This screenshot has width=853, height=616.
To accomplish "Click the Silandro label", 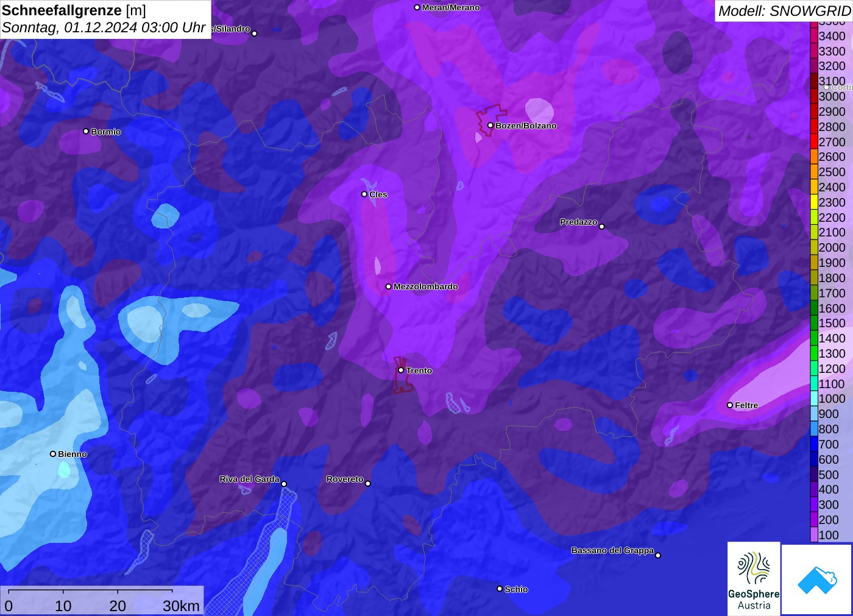I will coord(231,29).
